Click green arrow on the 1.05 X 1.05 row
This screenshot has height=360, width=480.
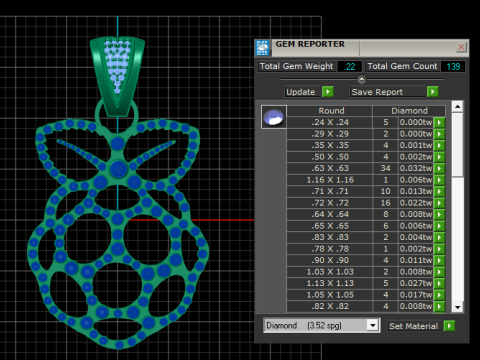tap(439, 295)
